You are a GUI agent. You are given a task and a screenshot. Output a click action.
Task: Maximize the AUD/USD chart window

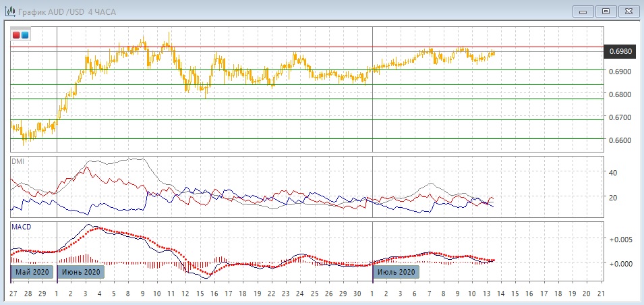click(x=606, y=11)
